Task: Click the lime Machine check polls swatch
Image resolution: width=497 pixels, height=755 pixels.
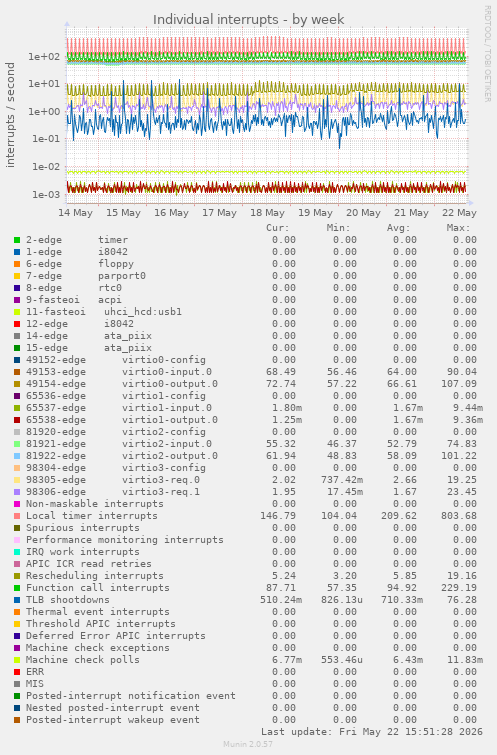Action: (x=17, y=660)
